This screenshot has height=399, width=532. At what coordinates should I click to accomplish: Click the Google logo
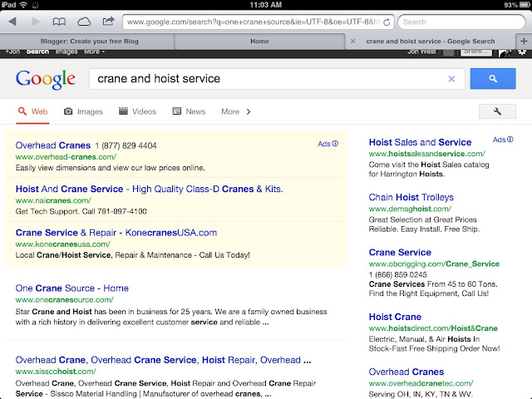pos(45,80)
